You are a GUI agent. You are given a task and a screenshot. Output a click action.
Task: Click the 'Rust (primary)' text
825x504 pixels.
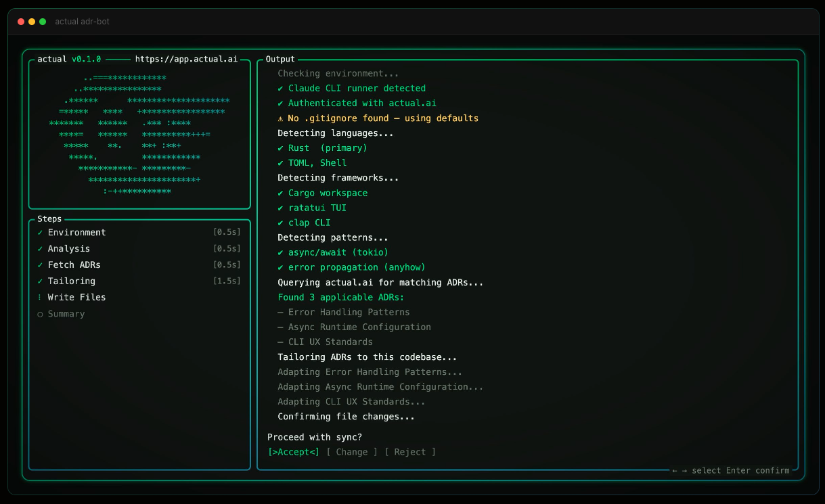(x=328, y=147)
